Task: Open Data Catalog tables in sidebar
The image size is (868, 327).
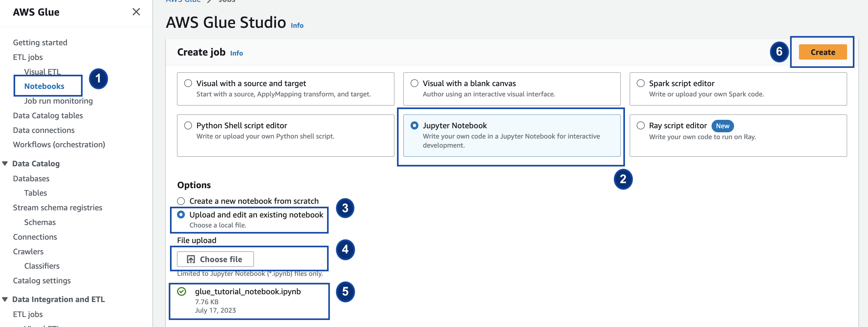Action: tap(48, 115)
